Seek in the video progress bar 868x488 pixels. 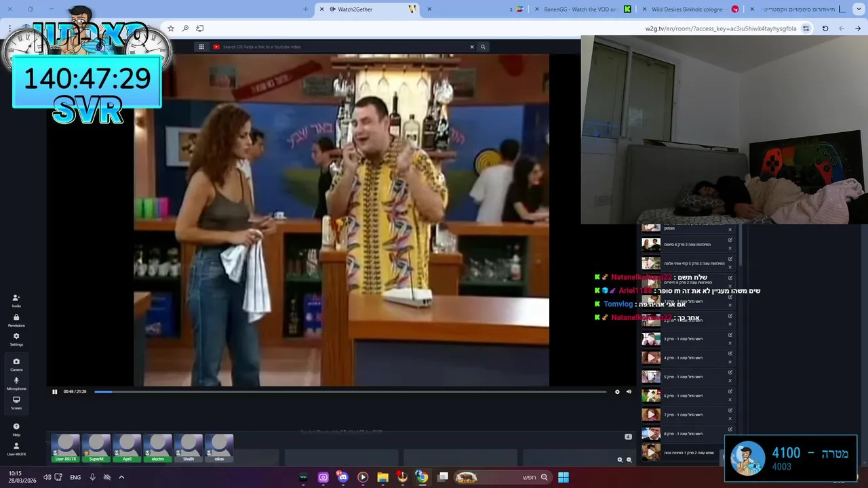coord(350,392)
